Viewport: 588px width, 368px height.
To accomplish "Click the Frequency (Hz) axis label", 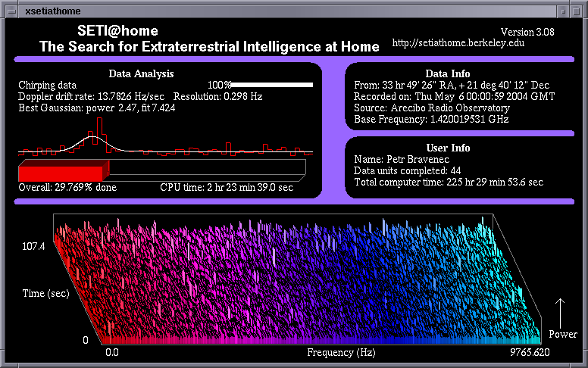I will [341, 353].
